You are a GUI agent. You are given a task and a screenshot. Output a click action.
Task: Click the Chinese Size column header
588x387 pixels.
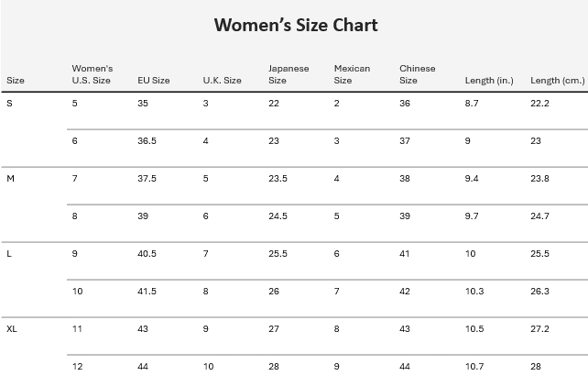[x=418, y=74]
